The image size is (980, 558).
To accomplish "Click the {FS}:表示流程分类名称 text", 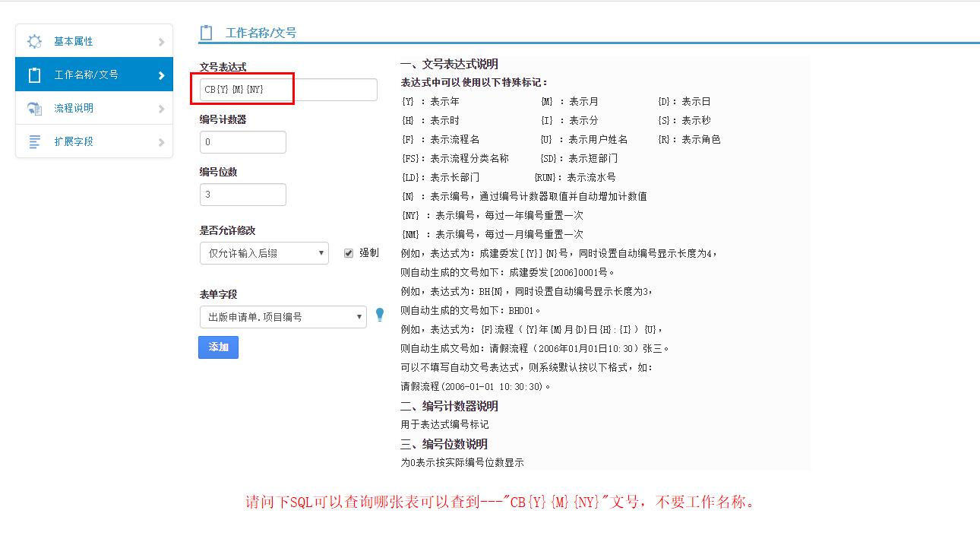I will (x=455, y=158).
